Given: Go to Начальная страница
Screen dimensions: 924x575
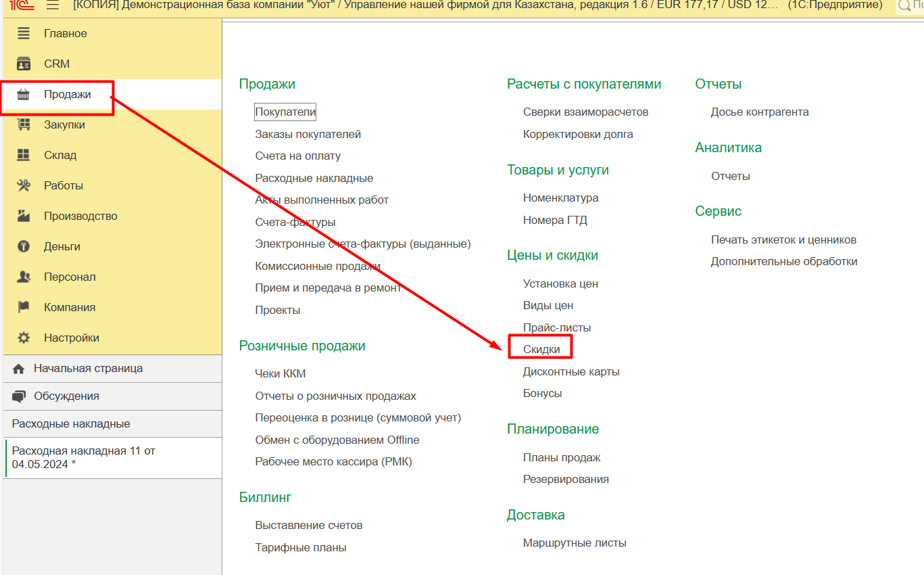Looking at the screenshot, I should click(x=88, y=369).
